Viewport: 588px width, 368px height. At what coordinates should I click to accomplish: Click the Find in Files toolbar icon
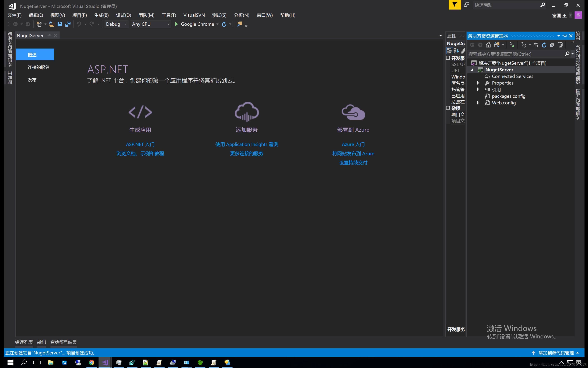coord(240,24)
